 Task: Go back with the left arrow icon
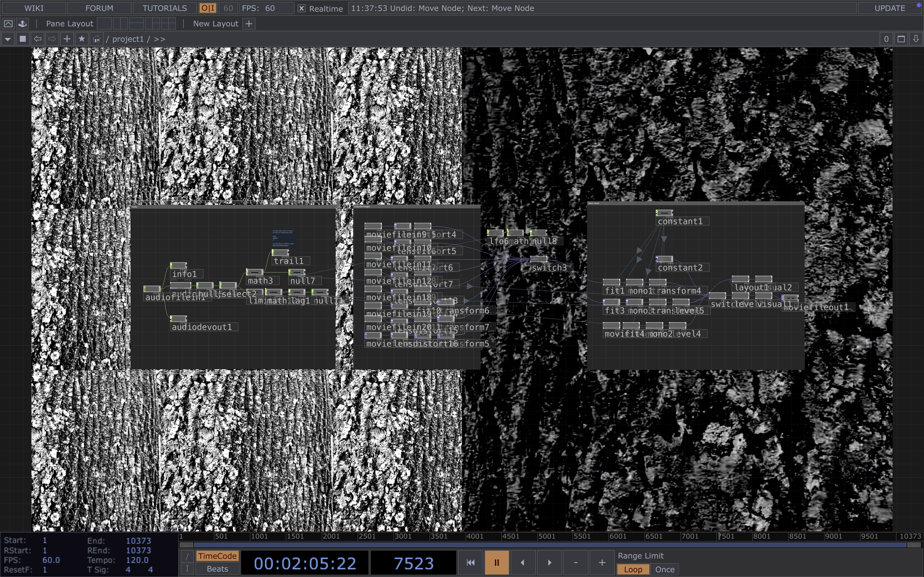point(38,39)
